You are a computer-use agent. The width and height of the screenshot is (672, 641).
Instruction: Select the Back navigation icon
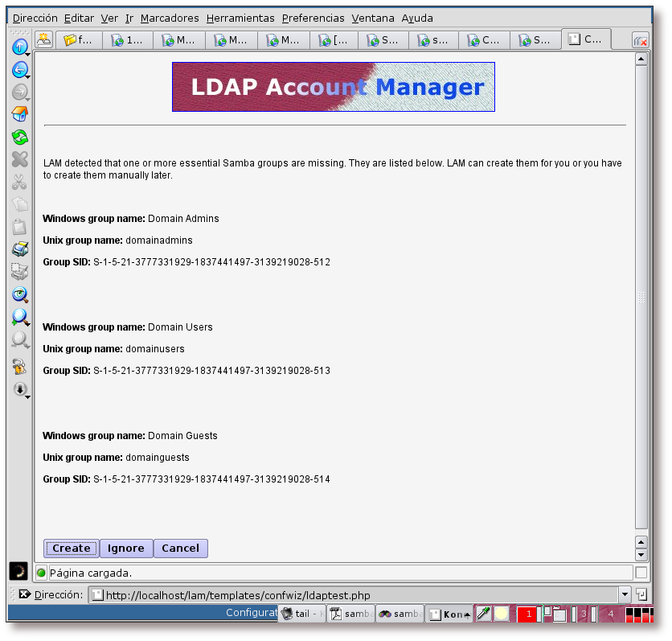pos(20,69)
